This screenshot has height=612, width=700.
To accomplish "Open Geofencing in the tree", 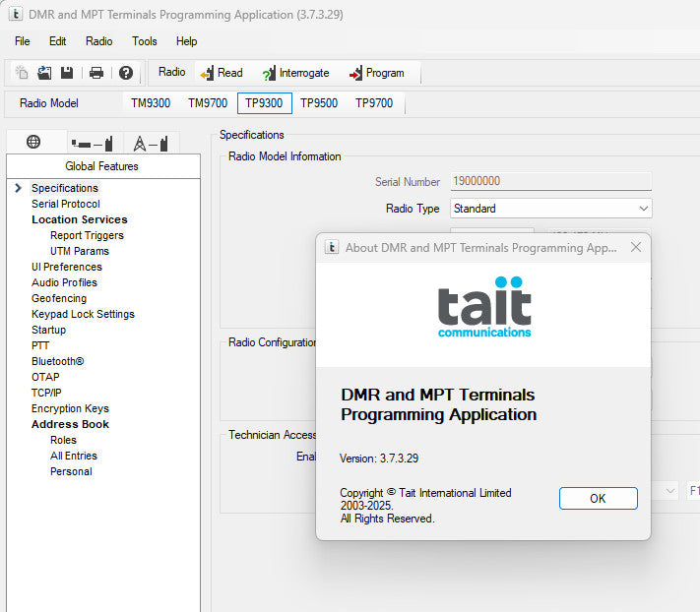I will [x=59, y=298].
